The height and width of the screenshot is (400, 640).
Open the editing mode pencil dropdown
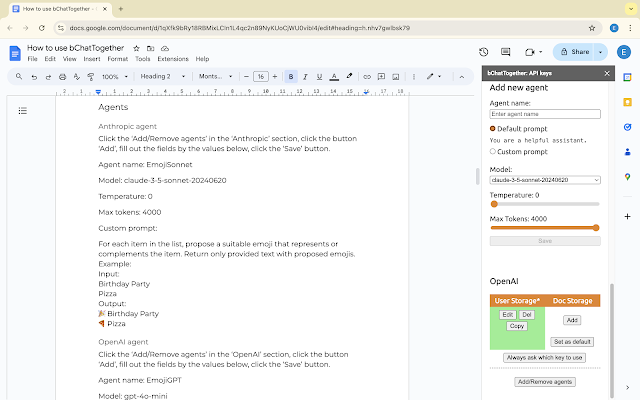[434, 76]
